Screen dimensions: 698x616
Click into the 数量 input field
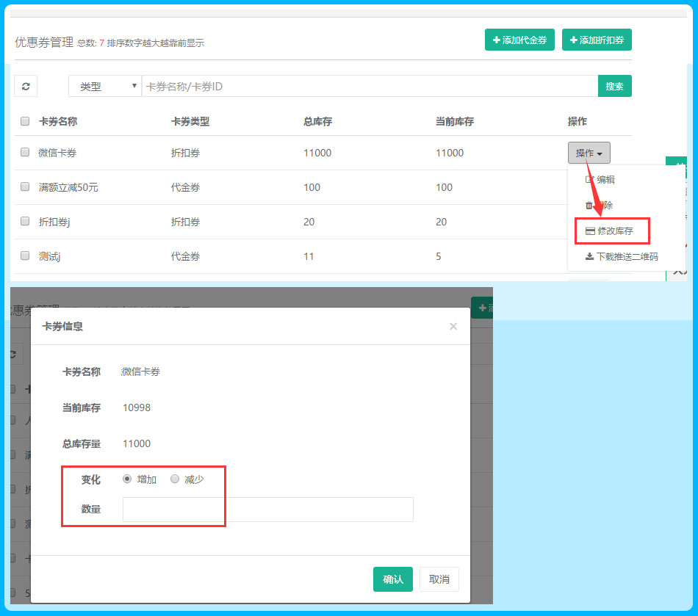point(267,510)
